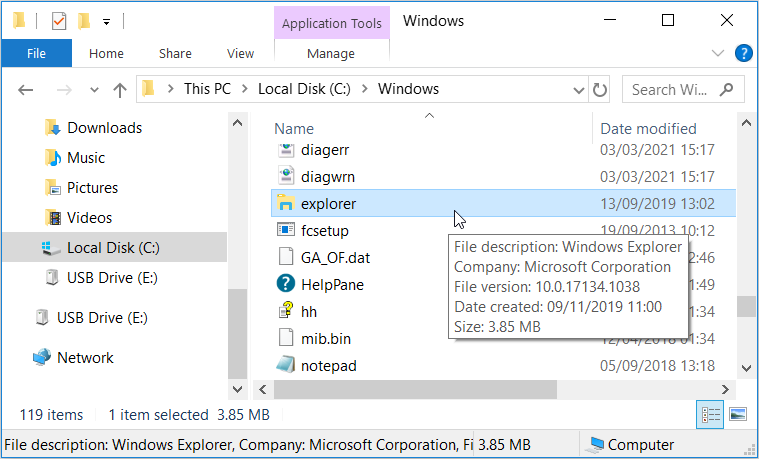Viewport: 759px width, 459px height.
Task: Open the Manage tab under Application Tools
Action: click(x=330, y=54)
